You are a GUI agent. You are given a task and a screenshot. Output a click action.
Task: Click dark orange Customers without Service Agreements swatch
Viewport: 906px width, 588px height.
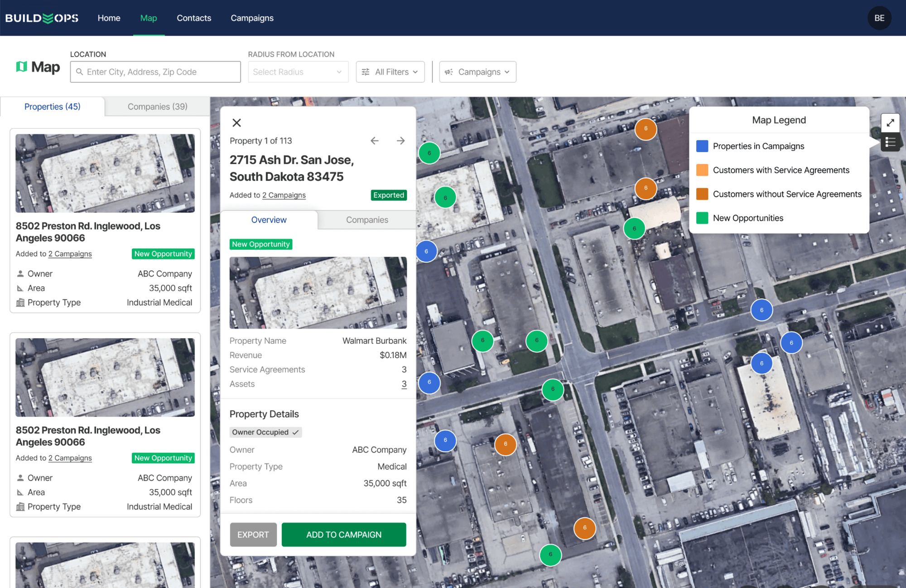[x=702, y=194]
